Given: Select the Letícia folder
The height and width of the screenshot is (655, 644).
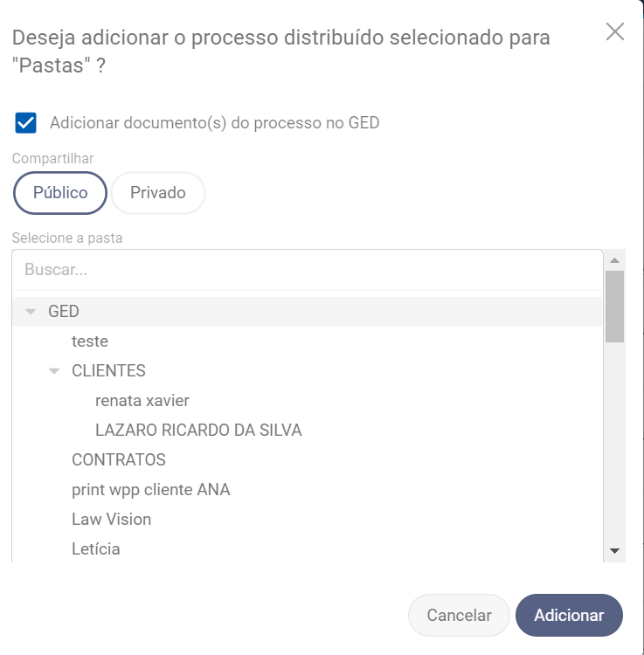Looking at the screenshot, I should coord(96,549).
